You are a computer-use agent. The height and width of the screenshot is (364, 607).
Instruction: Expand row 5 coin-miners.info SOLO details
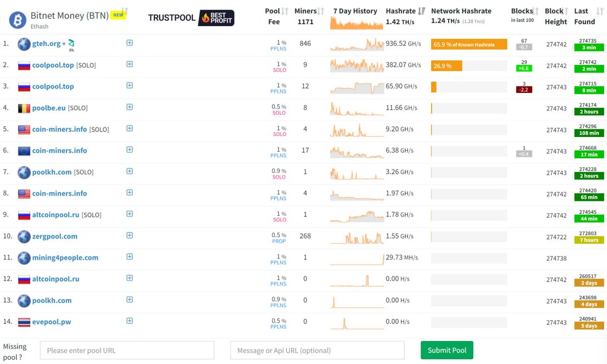129,128
